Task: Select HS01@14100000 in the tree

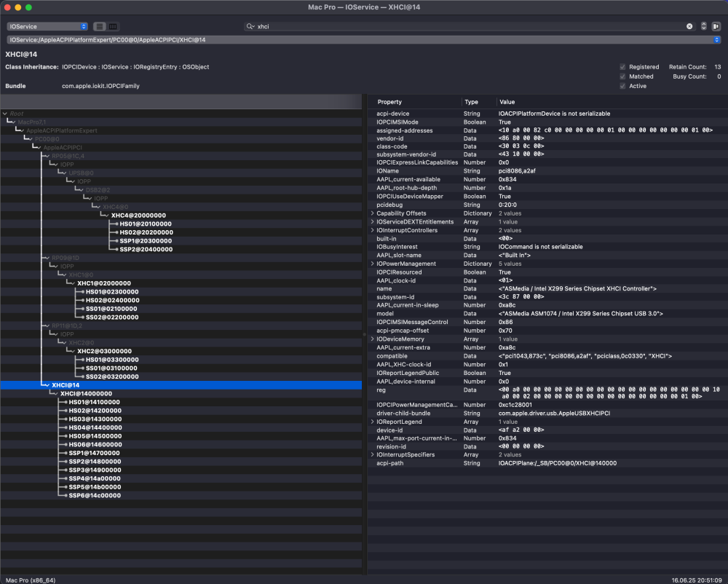Action: (94, 402)
